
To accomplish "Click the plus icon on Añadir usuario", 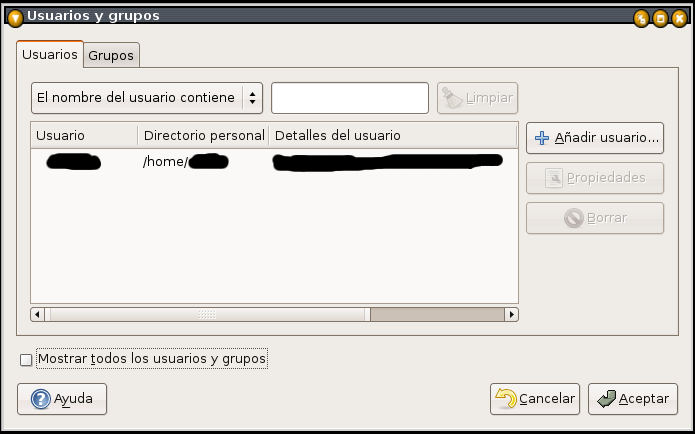I will [x=542, y=138].
